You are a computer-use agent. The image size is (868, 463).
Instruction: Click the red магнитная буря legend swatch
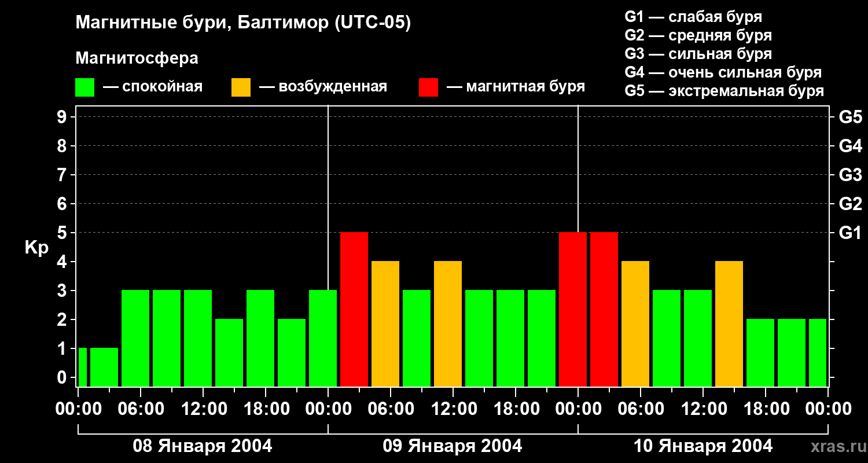click(428, 87)
